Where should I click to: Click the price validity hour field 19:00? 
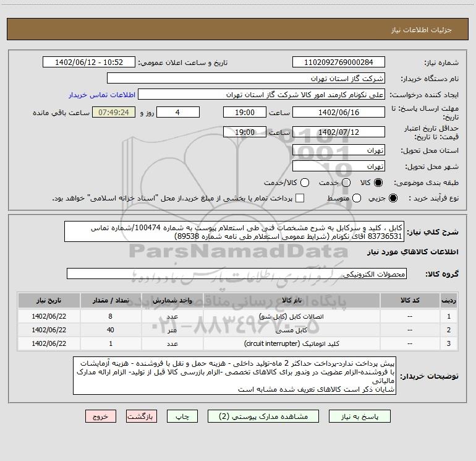pyautogui.click(x=245, y=132)
